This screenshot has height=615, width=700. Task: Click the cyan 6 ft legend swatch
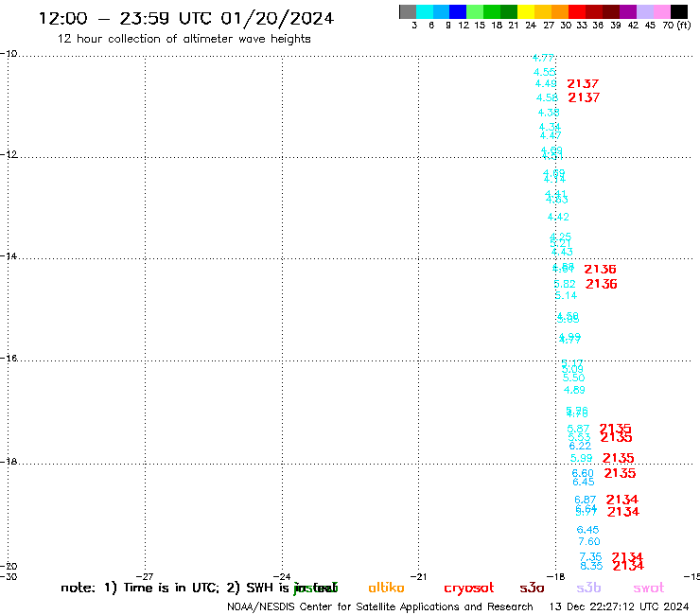425,11
